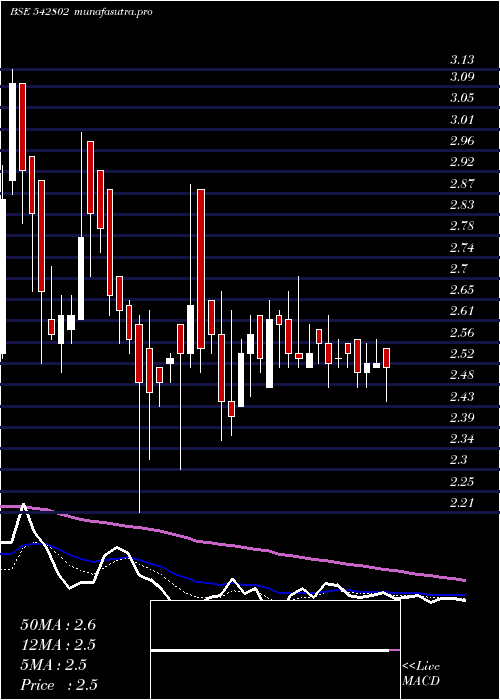500x700 pixels.
Task: Select the 3.13 price axis label
Action: tap(462, 60)
